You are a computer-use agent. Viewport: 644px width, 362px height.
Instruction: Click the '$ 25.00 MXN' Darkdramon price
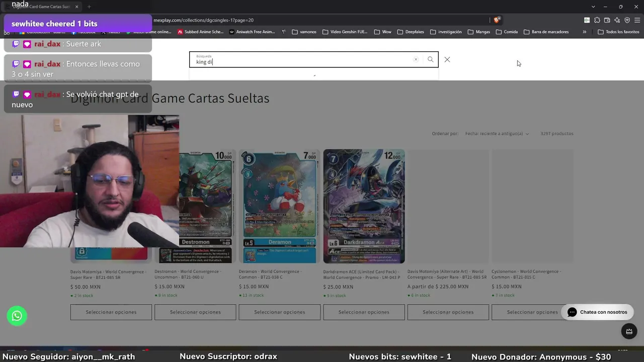tap(338, 287)
